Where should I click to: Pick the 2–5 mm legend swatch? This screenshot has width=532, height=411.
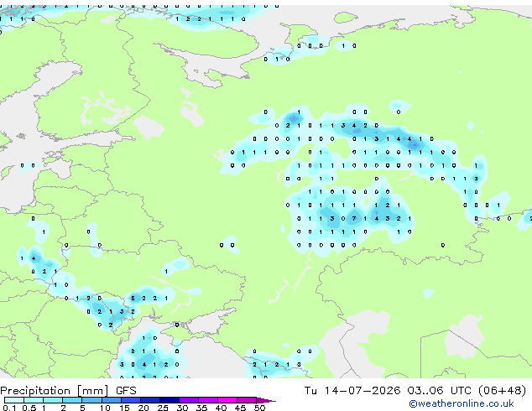click(x=72, y=400)
